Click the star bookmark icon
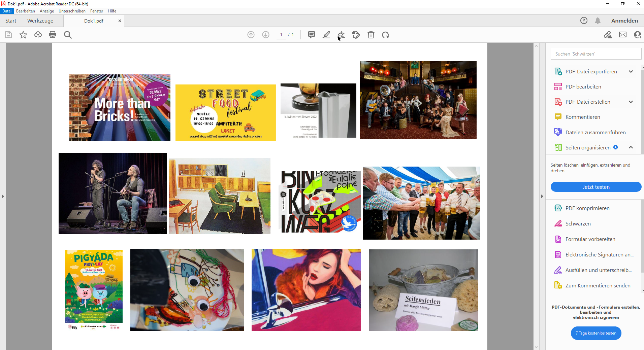The width and height of the screenshot is (644, 350). 23,35
